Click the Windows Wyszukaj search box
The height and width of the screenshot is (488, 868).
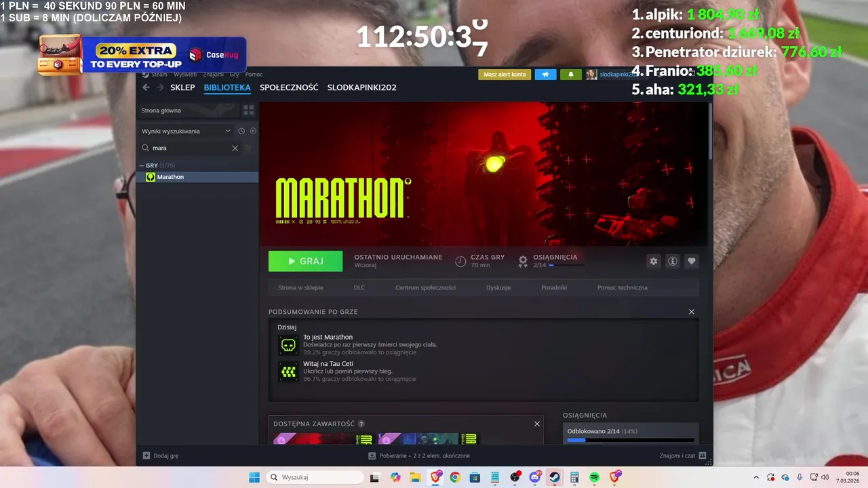pyautogui.click(x=315, y=477)
